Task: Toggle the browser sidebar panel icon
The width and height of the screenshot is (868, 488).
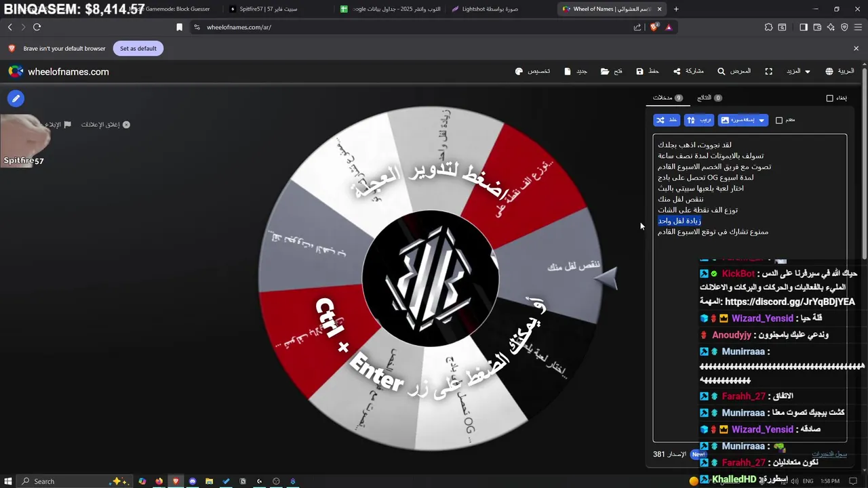Action: tap(804, 27)
